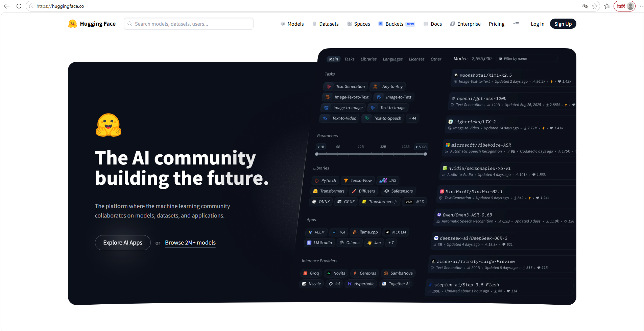Switch to the Tasks filter tab

tap(349, 59)
